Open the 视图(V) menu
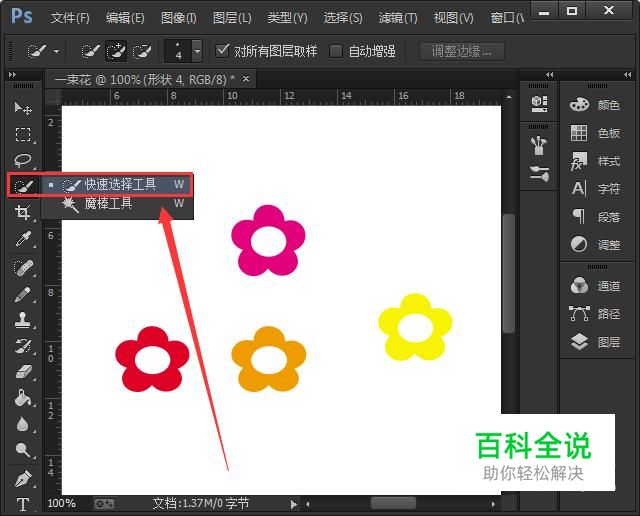Image resolution: width=640 pixels, height=516 pixels. pos(453,18)
